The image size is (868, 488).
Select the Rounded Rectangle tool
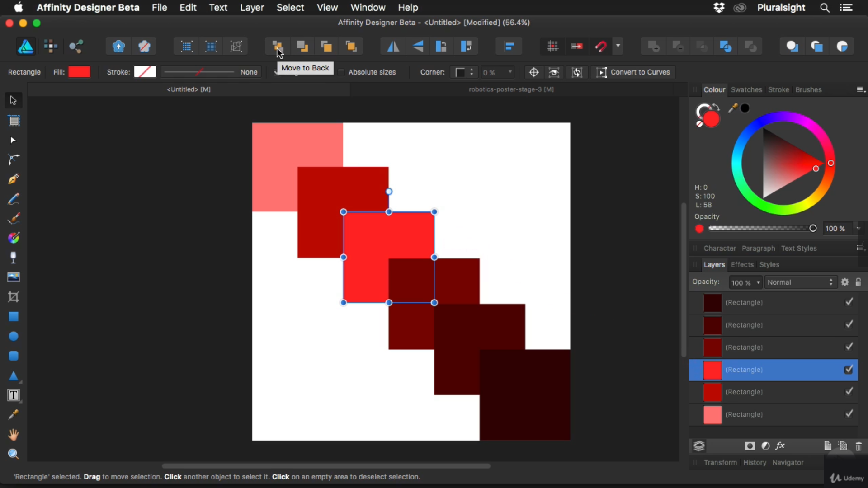tap(14, 356)
